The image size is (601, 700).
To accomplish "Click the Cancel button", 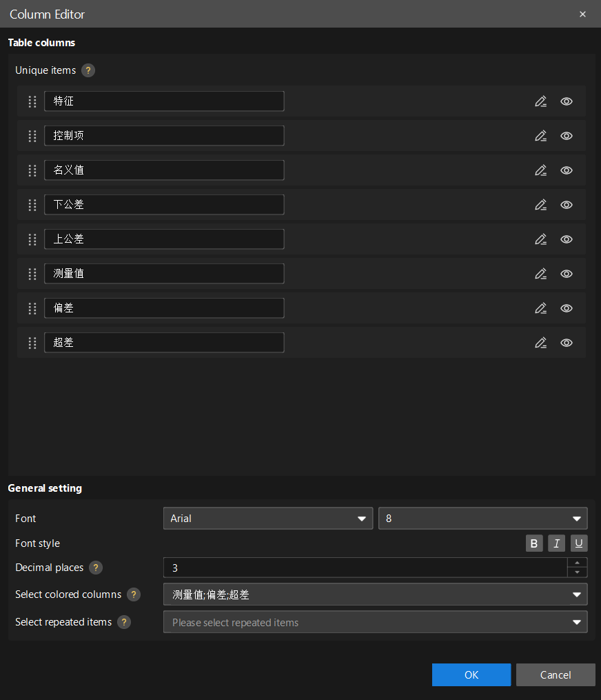I will 556,674.
